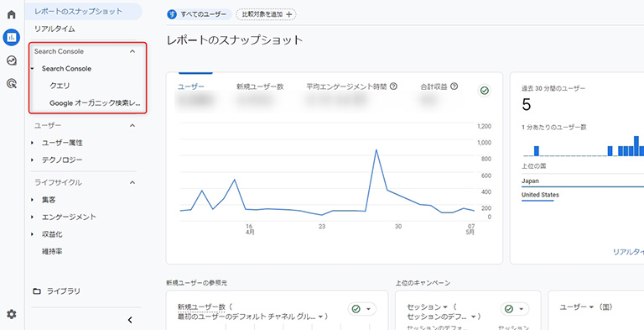Open ライブラリ in navigation
The height and width of the screenshot is (330, 644).
pyautogui.click(x=64, y=291)
